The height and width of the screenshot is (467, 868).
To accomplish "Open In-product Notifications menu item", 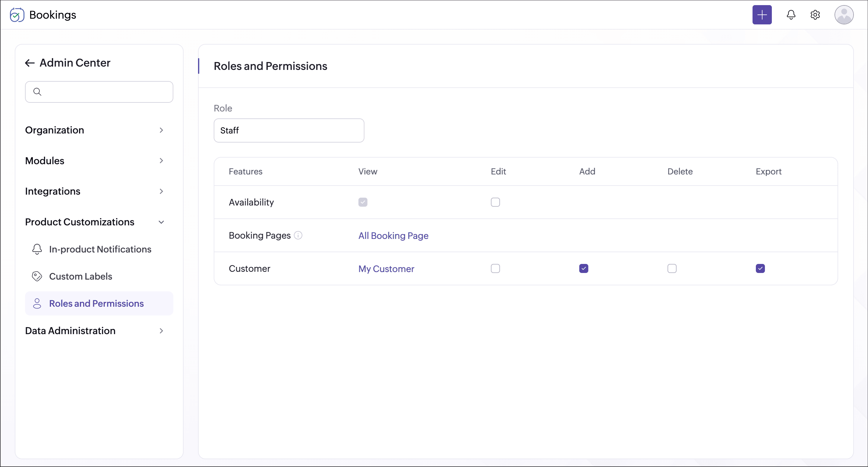I will (x=100, y=249).
